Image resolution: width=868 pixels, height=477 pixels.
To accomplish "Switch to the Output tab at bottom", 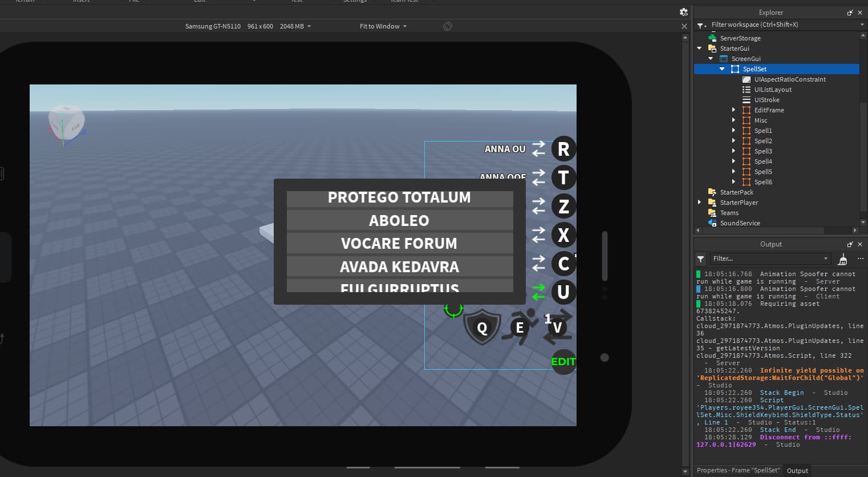I will click(x=797, y=471).
